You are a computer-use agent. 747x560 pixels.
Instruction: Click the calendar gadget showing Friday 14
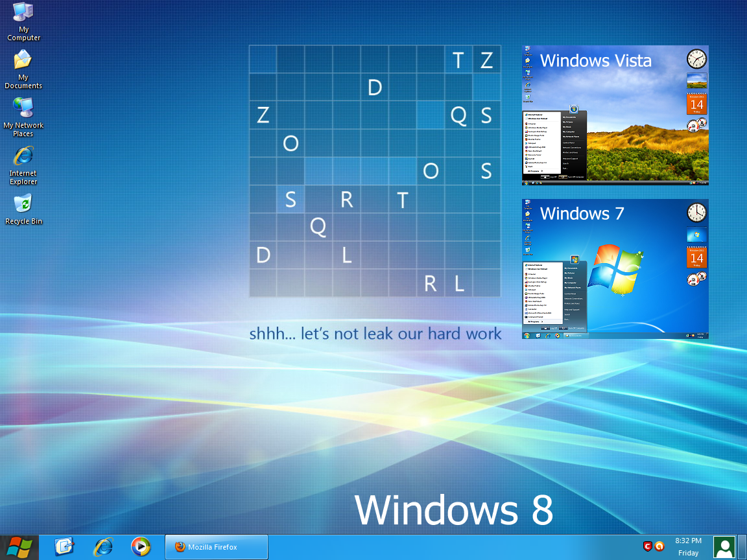[696, 103]
